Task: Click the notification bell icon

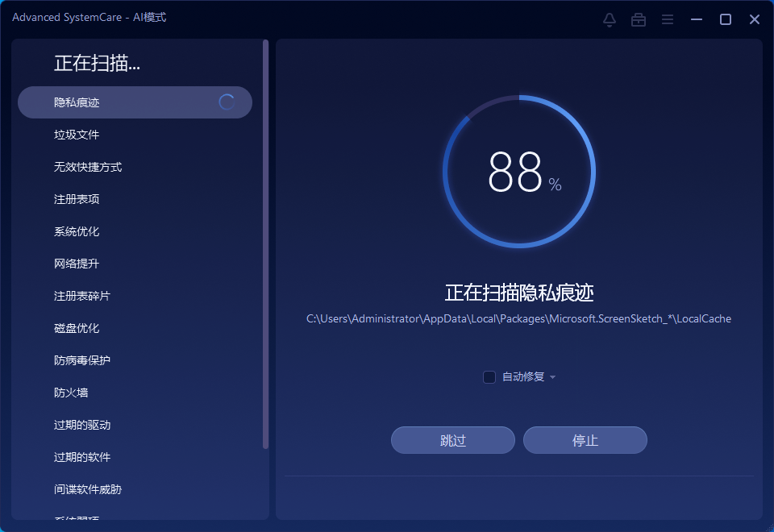Action: click(x=610, y=19)
